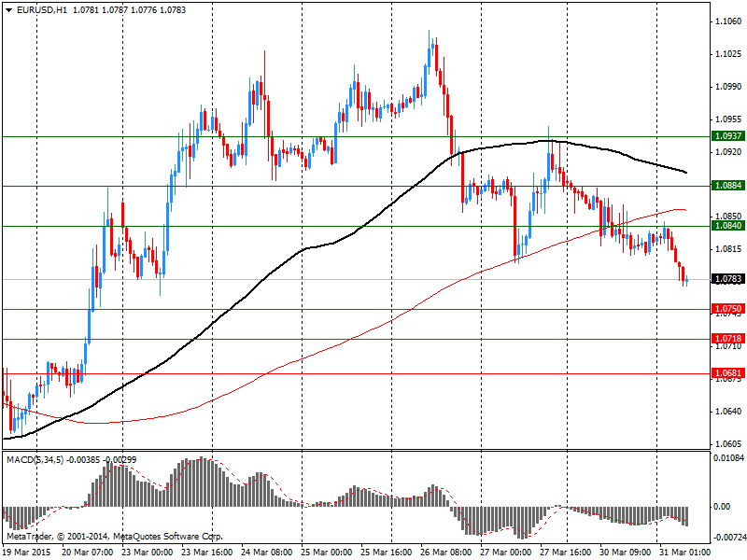747x560 pixels.
Task: Open the chart menu triangle beside EURUSD,H1
Action: (8, 10)
